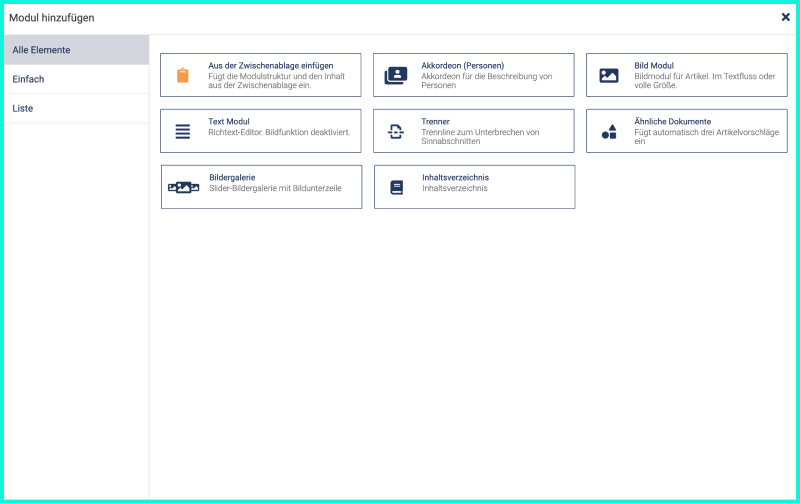800x504 pixels.
Task: Click the Ähnliche Dokumente shapes icon
Action: (x=609, y=132)
